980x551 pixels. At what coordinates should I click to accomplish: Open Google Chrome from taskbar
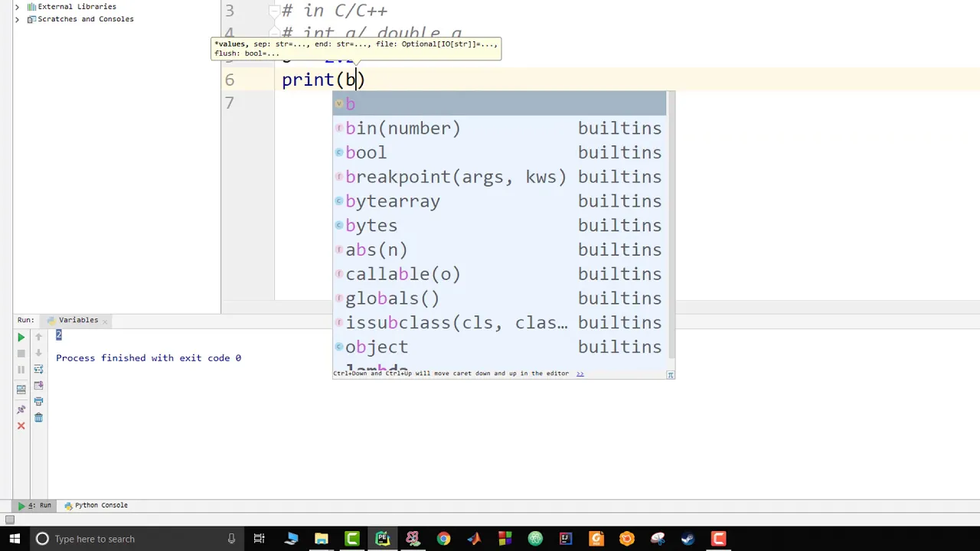(443, 539)
